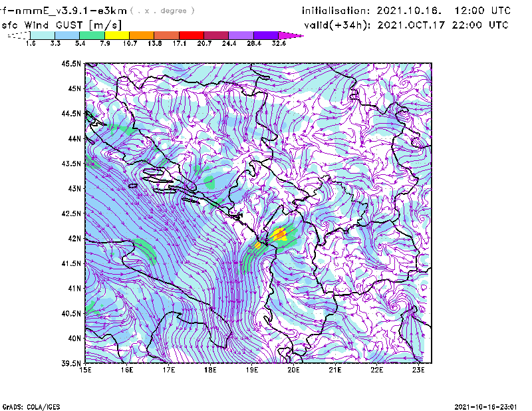Click the legend value 7.9
Viewport: 532px width, 411px height.
(105, 43)
